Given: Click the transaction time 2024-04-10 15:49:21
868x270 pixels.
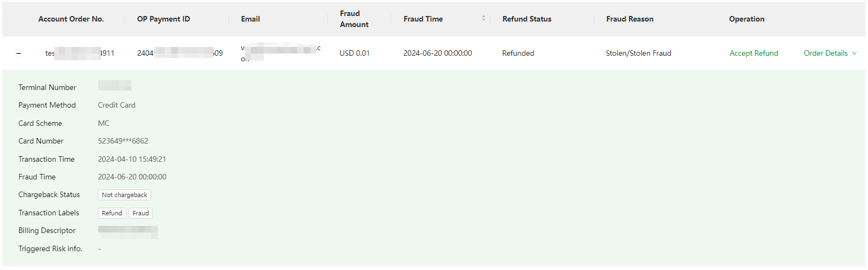Looking at the screenshot, I should [132, 159].
